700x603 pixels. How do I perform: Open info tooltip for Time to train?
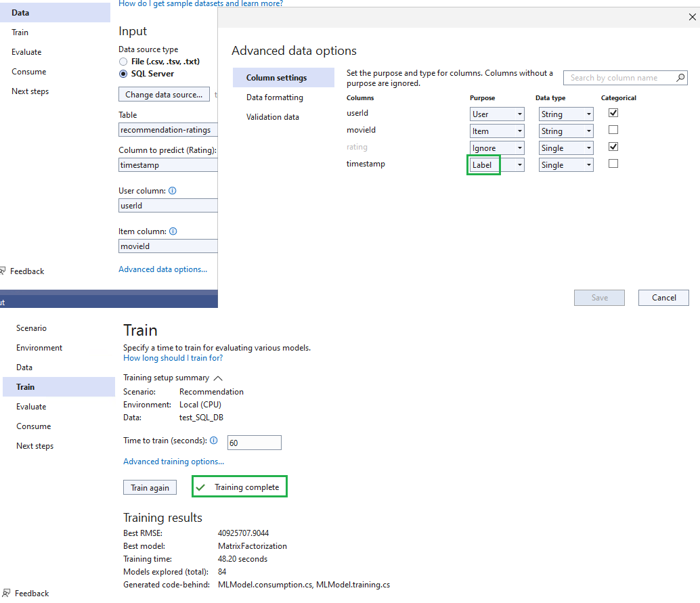click(215, 440)
